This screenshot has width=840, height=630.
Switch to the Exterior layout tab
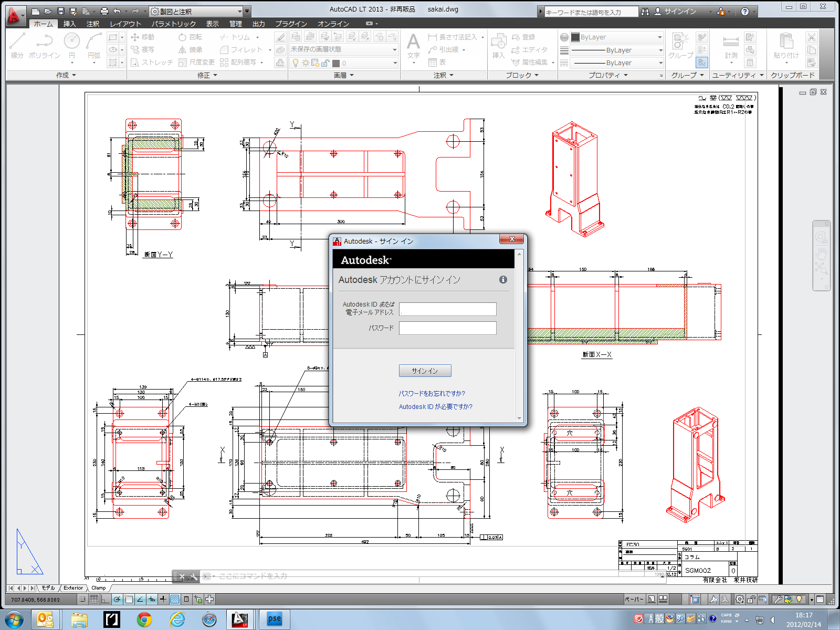coord(73,588)
